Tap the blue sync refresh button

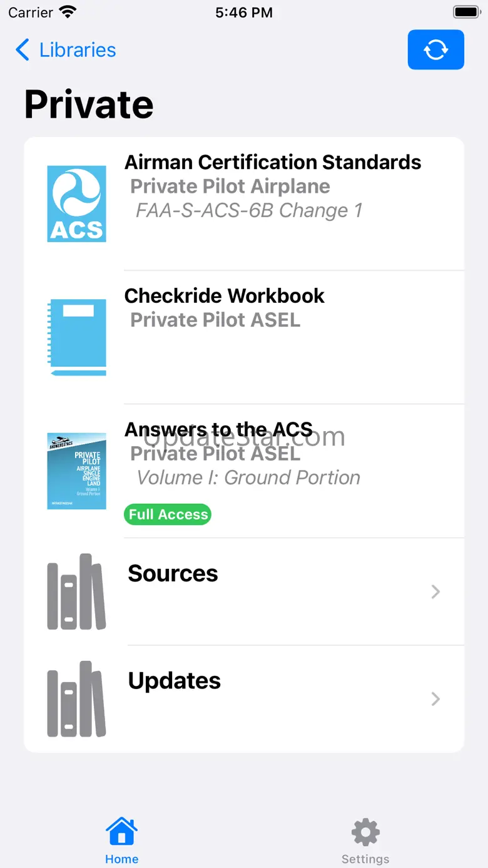tap(435, 49)
